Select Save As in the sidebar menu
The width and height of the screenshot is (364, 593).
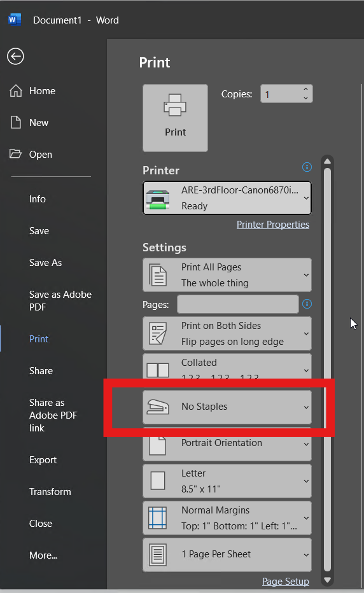[x=45, y=263]
